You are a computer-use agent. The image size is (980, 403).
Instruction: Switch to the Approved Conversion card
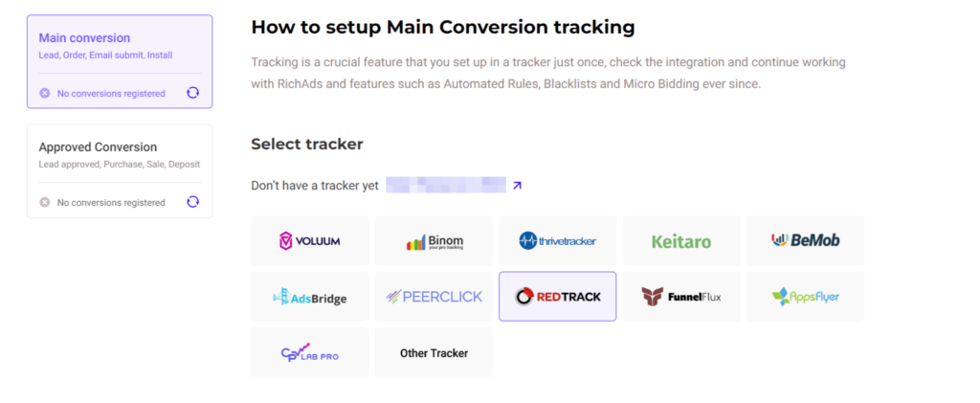coord(120,170)
